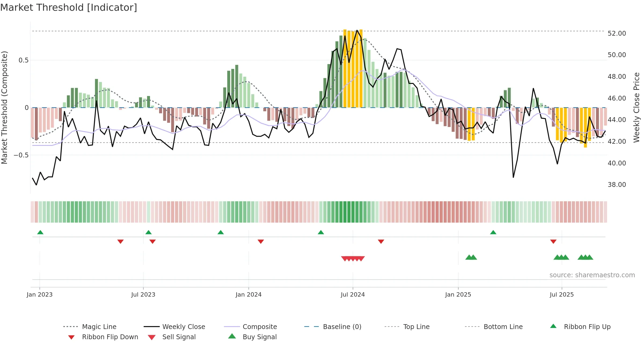This screenshot has width=644, height=362.
Task: Click the tallest yellow bars near Jul 2024
Action: point(353,68)
